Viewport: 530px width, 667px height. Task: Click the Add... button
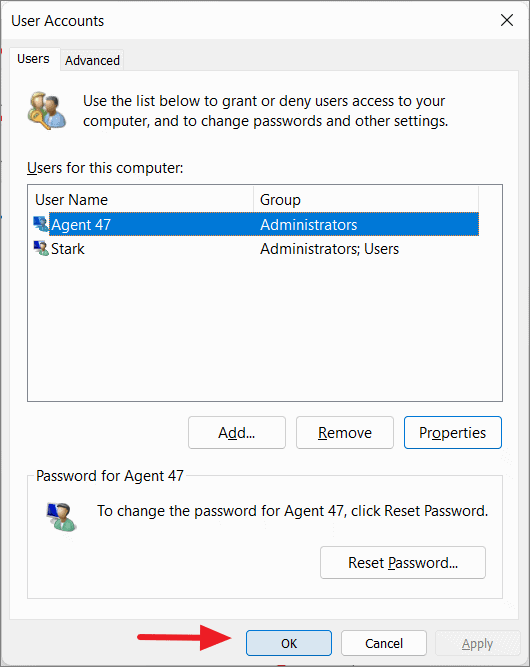point(237,433)
